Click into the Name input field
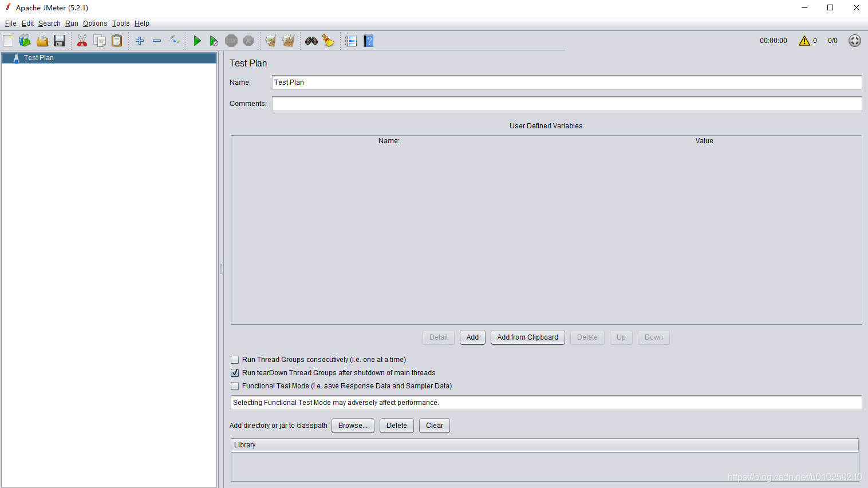Screen dimensions: 868x488 click(x=567, y=82)
